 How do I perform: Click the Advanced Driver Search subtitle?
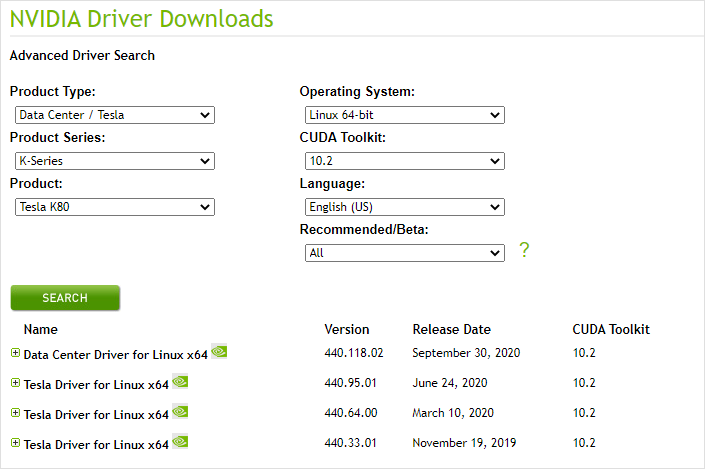point(82,55)
